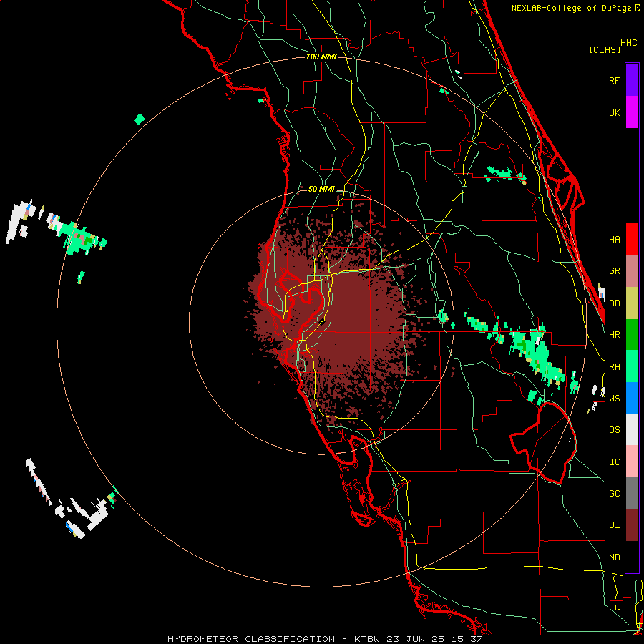This screenshot has height=644, width=644.
Task: Click the '100 NMI' range ring label
Action: 321,57
